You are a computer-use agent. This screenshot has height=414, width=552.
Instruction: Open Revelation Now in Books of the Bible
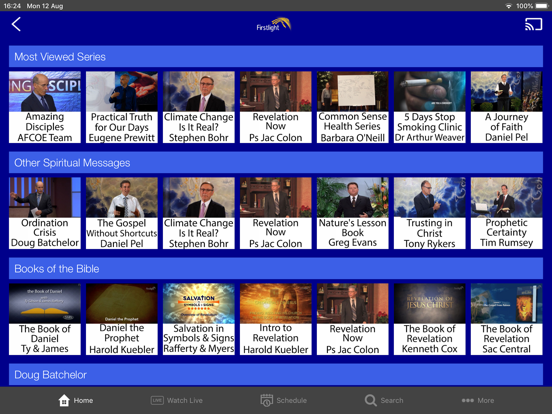[352, 319]
